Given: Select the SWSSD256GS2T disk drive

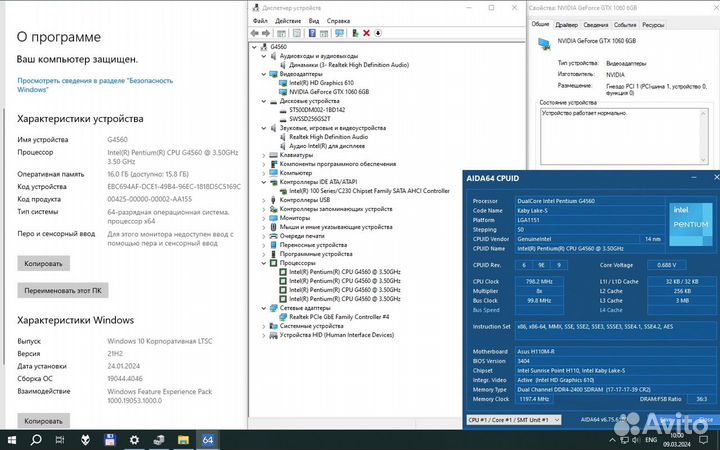Looking at the screenshot, I should click(309, 119).
